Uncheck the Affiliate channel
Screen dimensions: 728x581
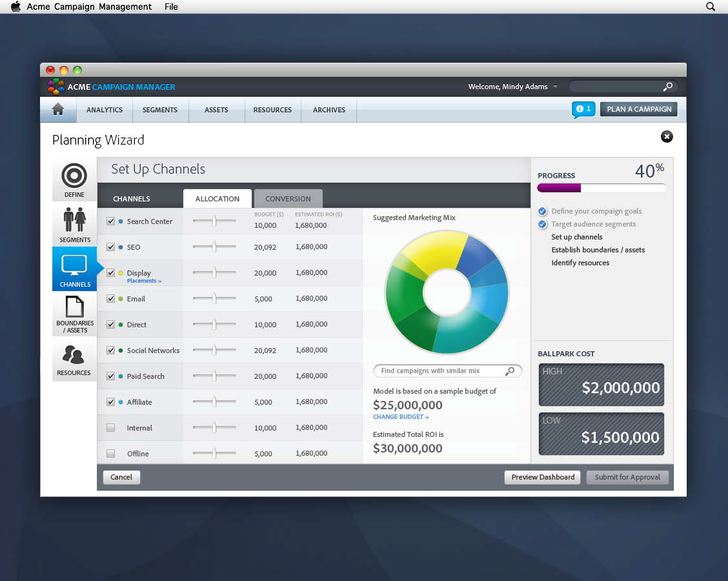point(110,402)
